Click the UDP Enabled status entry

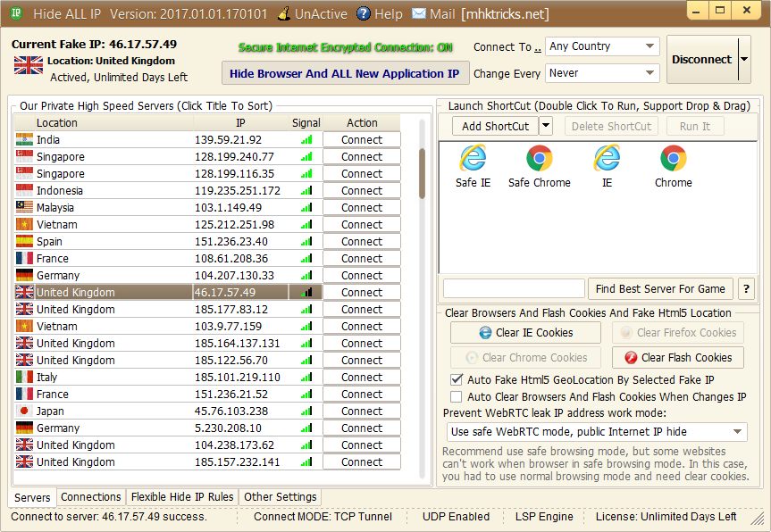point(457,517)
